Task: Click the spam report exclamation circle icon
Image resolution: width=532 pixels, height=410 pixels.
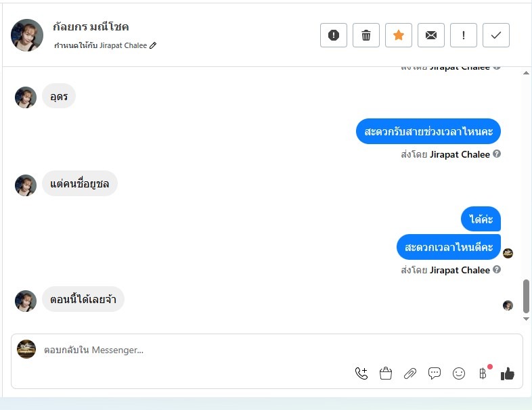Action: [x=334, y=35]
